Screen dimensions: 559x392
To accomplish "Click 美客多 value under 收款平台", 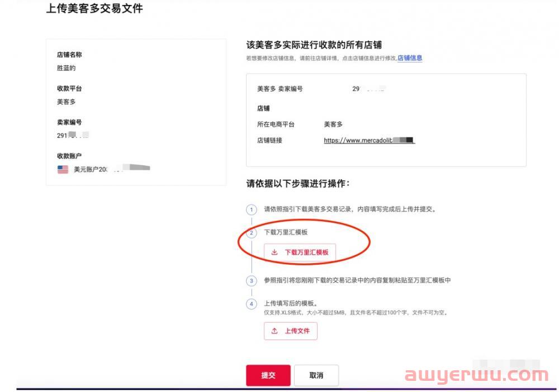I will [67, 102].
